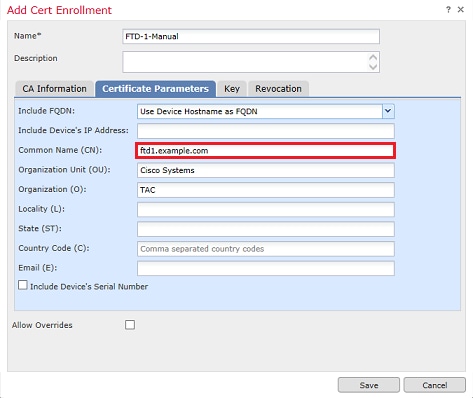Viewport: 473px width, 398px height.
Task: Enable Include Device's Serial Number checkbox
Action: (x=23, y=285)
